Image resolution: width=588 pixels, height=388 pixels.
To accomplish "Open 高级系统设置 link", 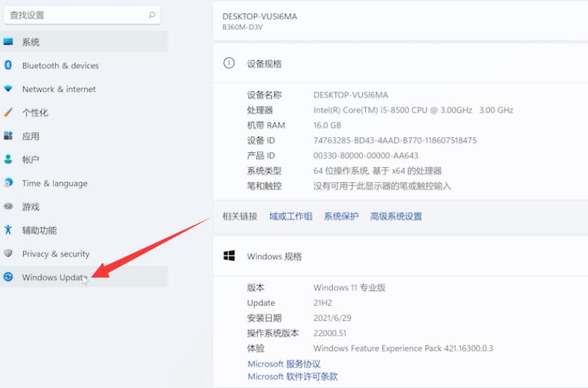I will pos(396,216).
